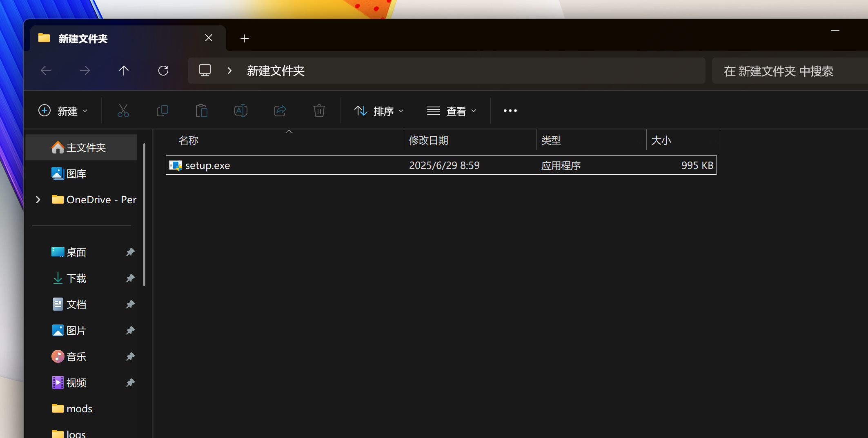Click the chevron after the PC icon in address bar
868x438 pixels.
229,71
